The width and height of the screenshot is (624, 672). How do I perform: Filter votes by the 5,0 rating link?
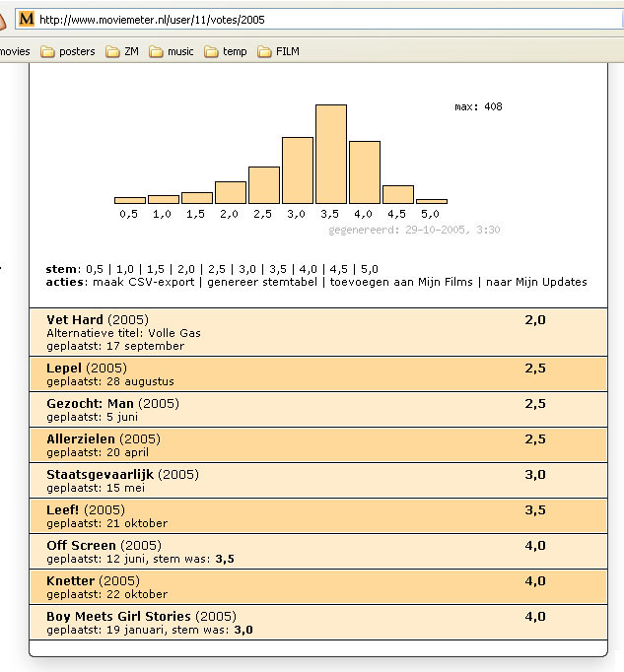[x=370, y=269]
